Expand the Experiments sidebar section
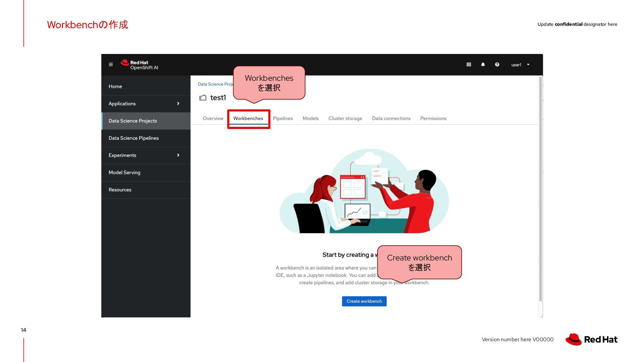The width and height of the screenshot is (644, 362). pos(146,155)
